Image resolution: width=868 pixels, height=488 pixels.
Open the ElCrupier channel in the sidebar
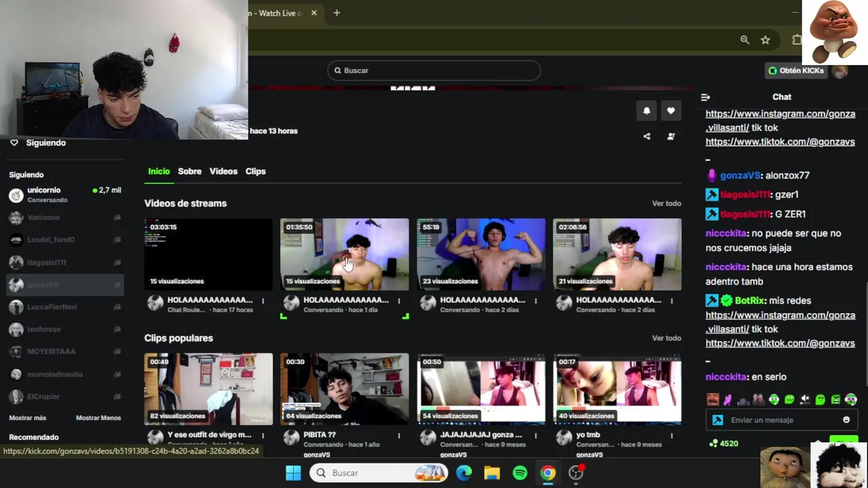coord(65,396)
